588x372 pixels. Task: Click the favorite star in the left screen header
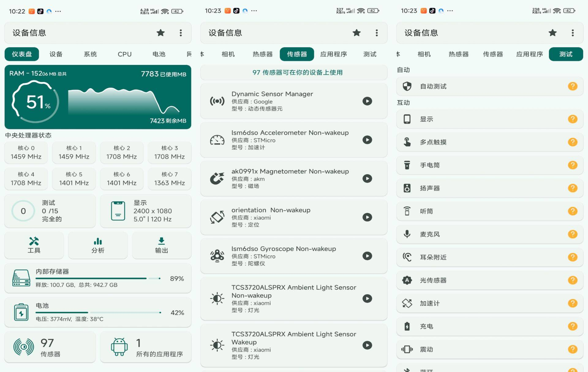160,33
